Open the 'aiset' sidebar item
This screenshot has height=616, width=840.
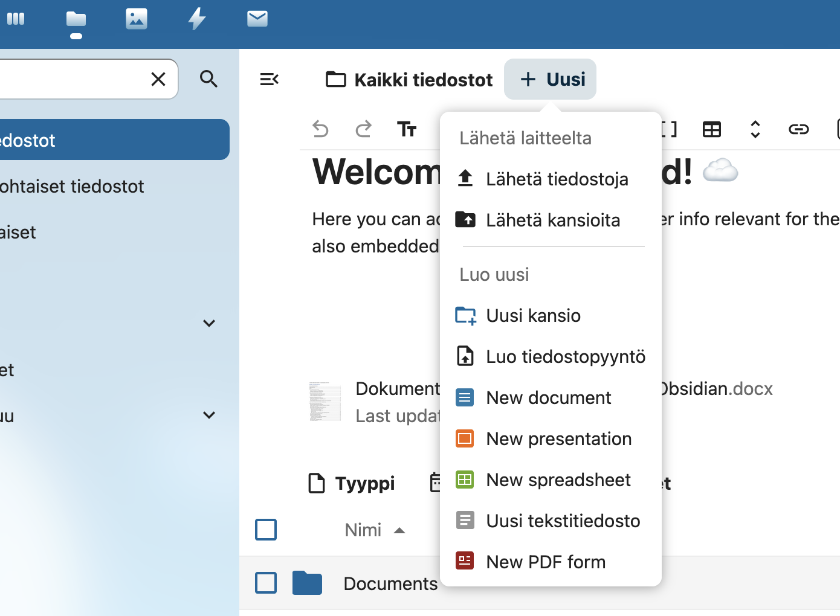point(114,233)
